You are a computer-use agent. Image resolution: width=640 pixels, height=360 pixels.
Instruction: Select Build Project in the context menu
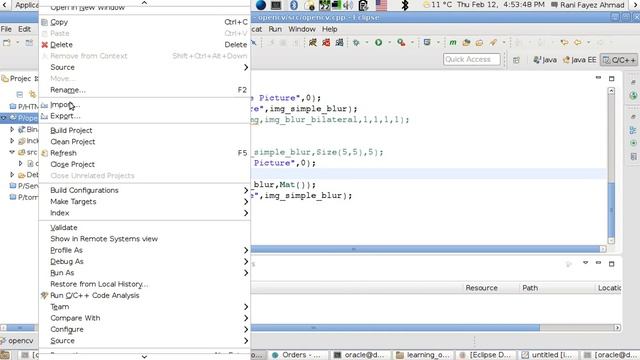click(144, 131)
